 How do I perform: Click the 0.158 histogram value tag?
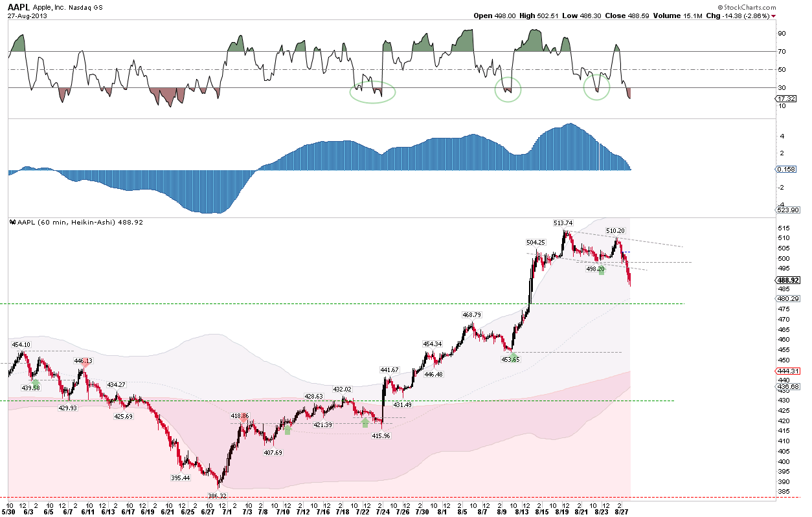[785, 170]
